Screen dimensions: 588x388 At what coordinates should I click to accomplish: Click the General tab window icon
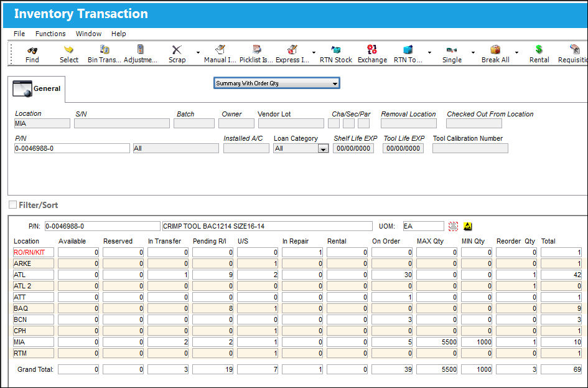pos(22,88)
